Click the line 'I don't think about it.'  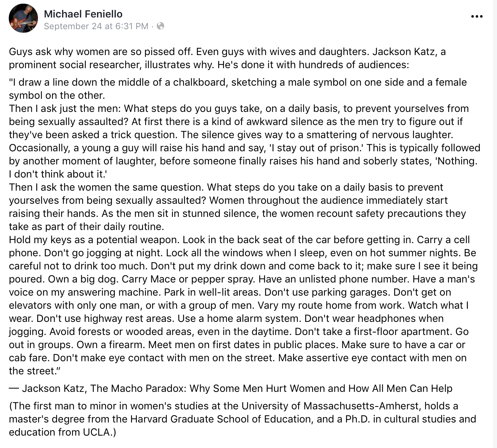pos(58,174)
